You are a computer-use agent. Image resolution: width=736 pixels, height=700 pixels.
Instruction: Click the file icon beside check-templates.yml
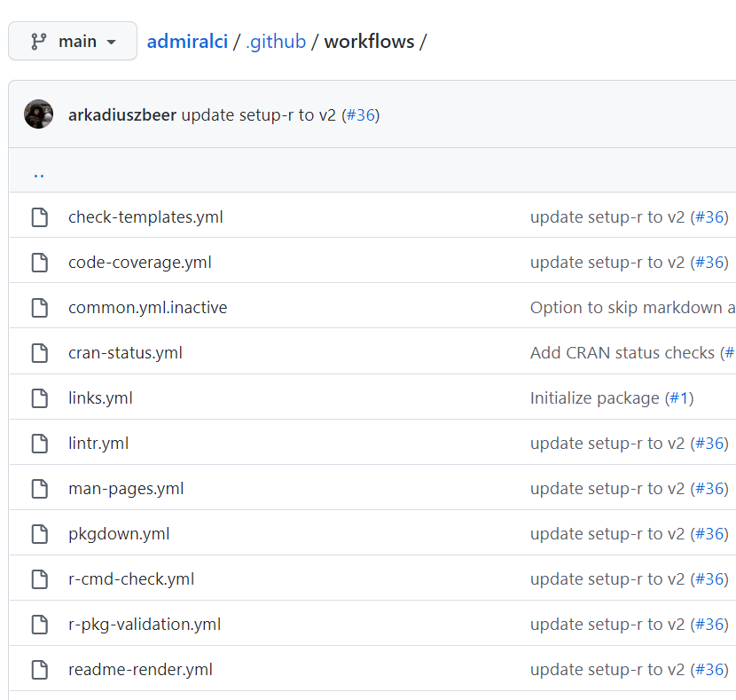tap(40, 217)
